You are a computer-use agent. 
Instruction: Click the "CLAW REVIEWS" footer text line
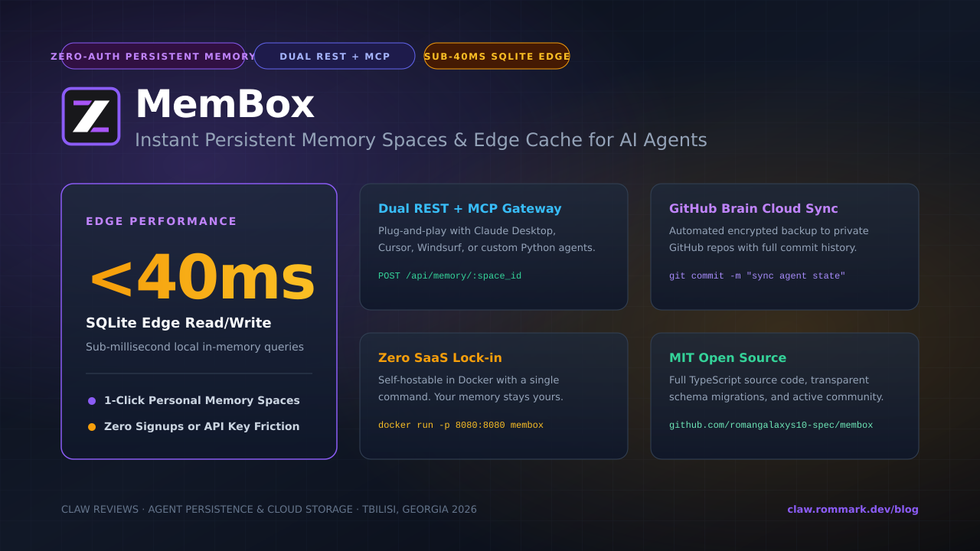point(269,510)
